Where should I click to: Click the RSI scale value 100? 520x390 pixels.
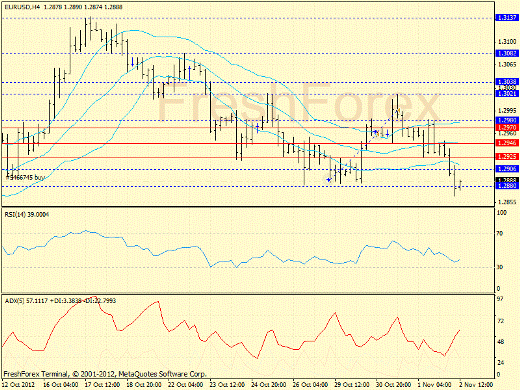502,213
